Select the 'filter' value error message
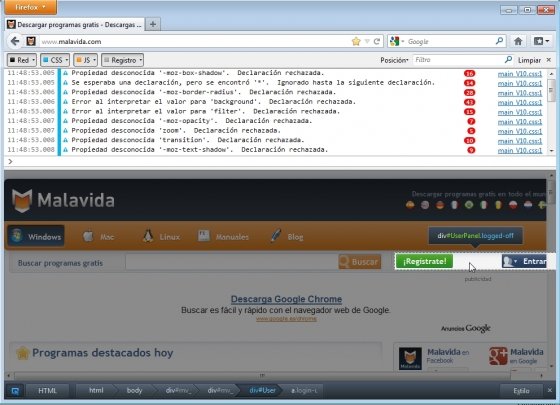The image size is (560, 405). coord(205,111)
